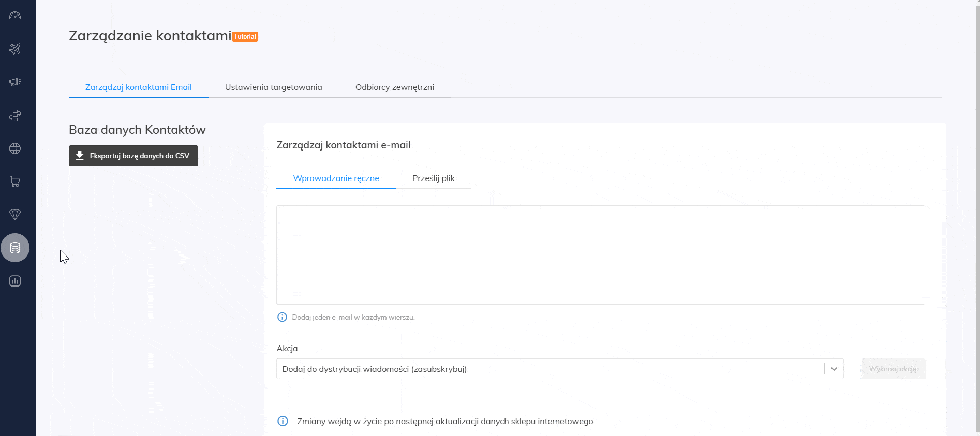Click the Wykonaj akcję button
The image size is (980, 436).
pos(893,369)
